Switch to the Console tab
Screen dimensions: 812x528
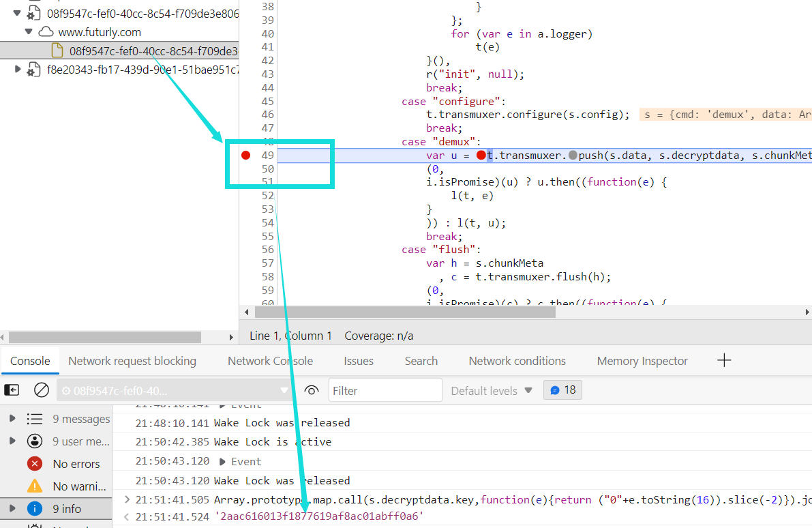click(x=30, y=361)
